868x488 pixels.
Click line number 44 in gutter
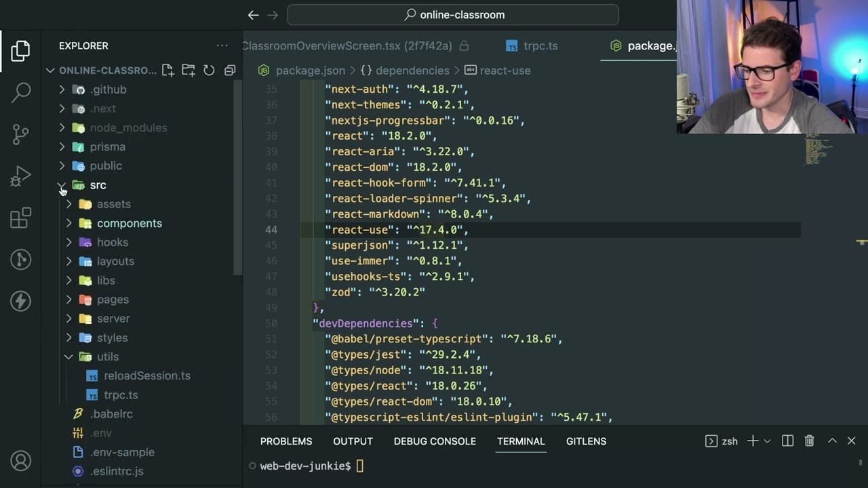click(271, 230)
